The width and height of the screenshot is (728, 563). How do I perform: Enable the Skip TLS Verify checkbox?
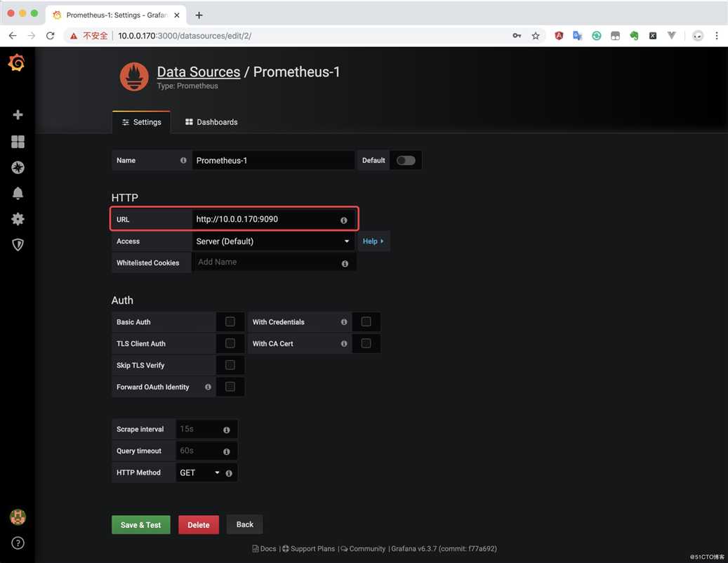230,365
